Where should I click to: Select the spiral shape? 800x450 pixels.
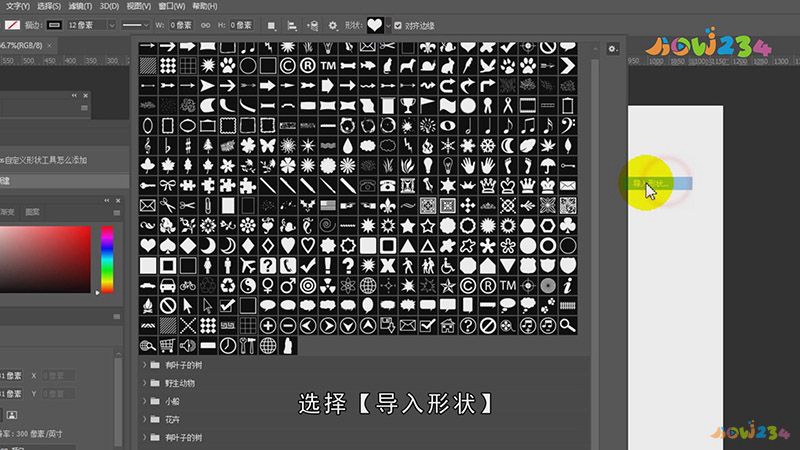(328, 226)
